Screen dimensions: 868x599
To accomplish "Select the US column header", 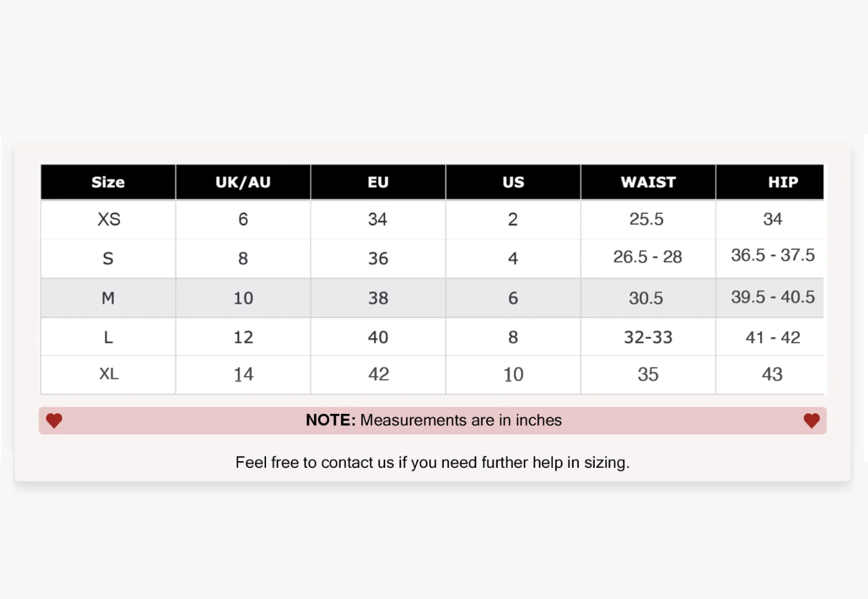I will coord(513,182).
